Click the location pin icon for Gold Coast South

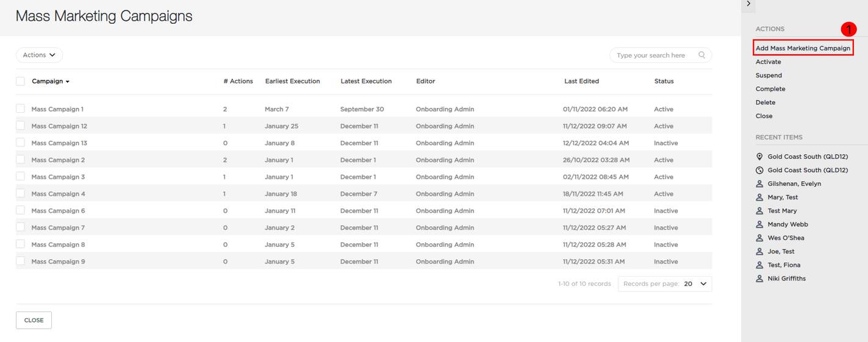759,157
